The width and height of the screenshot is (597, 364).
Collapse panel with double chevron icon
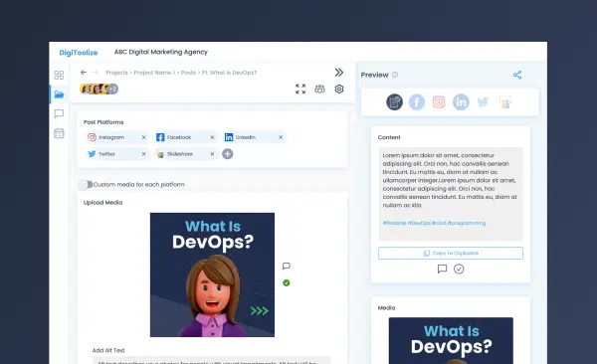coord(339,73)
